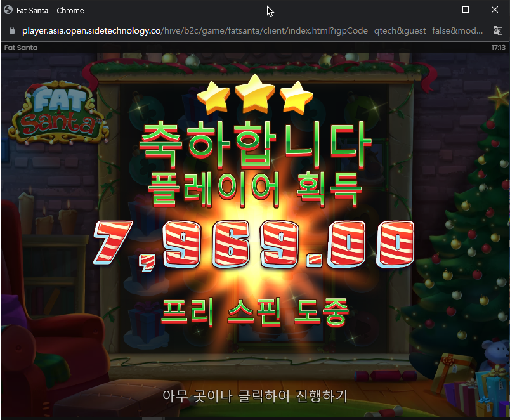Click the globe icon in the title bar
The image size is (510, 420).
[8, 10]
